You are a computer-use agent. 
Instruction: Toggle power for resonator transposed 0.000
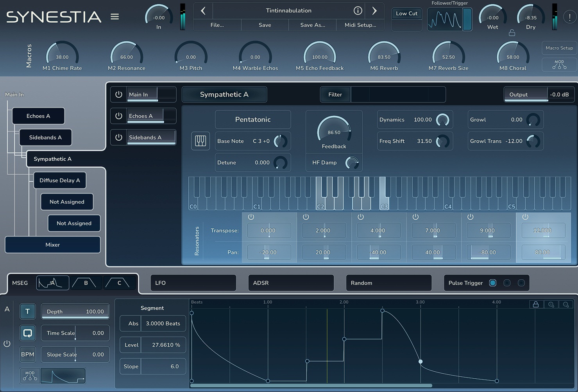click(251, 217)
